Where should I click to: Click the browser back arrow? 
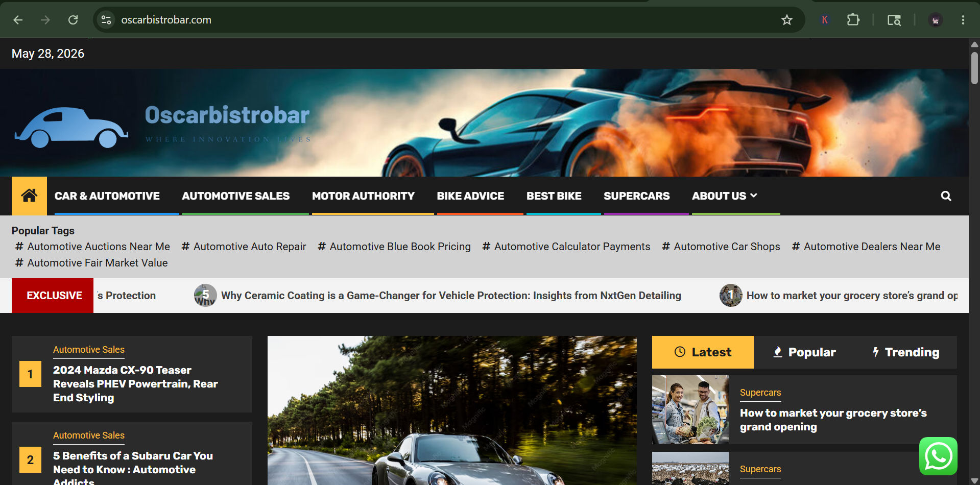(x=18, y=20)
